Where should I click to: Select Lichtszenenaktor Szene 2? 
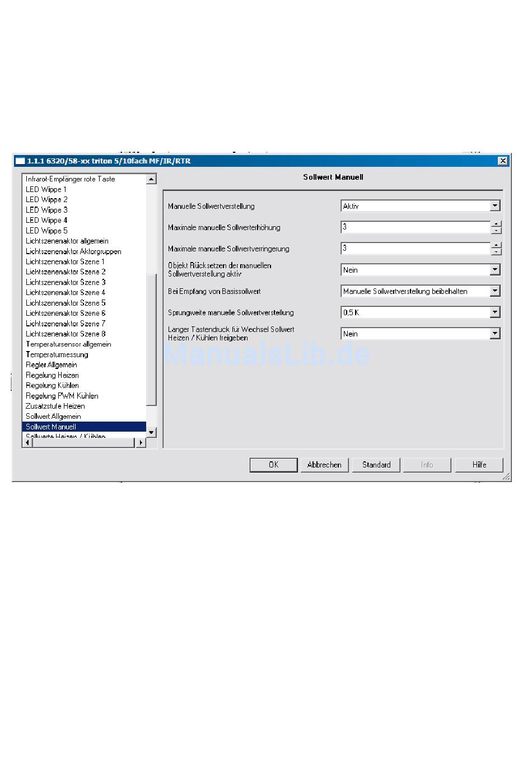[x=66, y=272]
